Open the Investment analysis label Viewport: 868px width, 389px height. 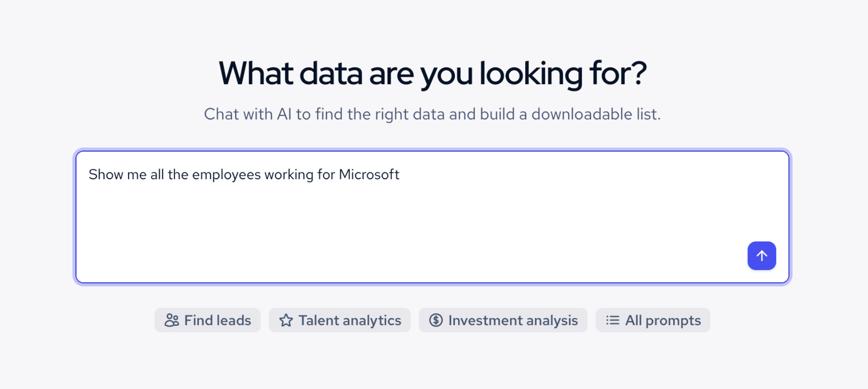(513, 320)
